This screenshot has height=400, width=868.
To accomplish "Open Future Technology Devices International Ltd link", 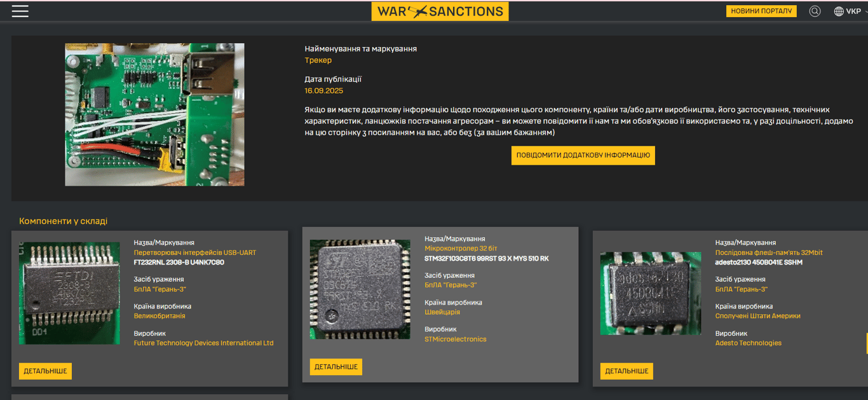I will (x=203, y=343).
